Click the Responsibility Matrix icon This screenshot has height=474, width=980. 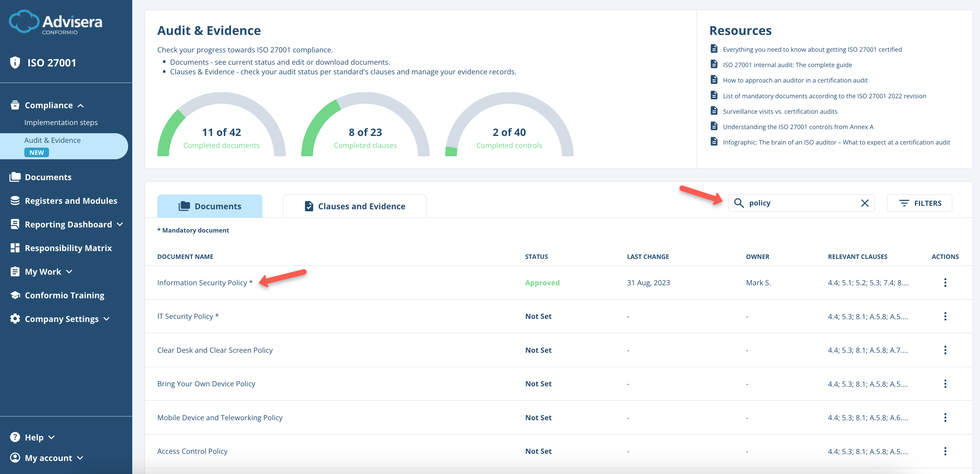point(15,248)
